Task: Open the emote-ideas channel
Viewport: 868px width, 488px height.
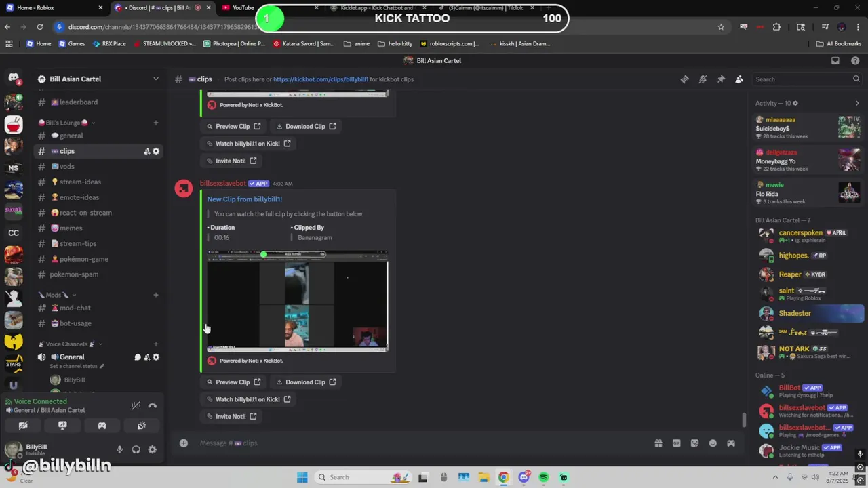Action: point(98,197)
